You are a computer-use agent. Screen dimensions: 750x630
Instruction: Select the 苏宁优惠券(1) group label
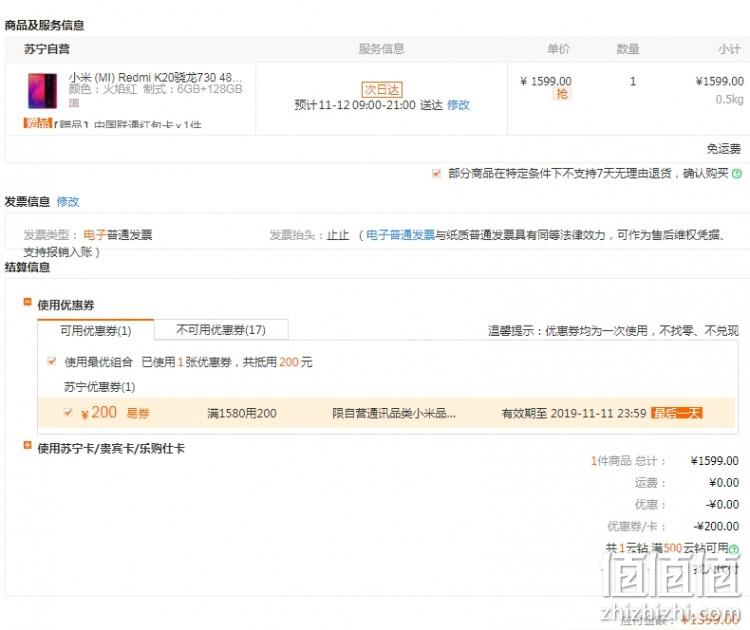pos(99,387)
